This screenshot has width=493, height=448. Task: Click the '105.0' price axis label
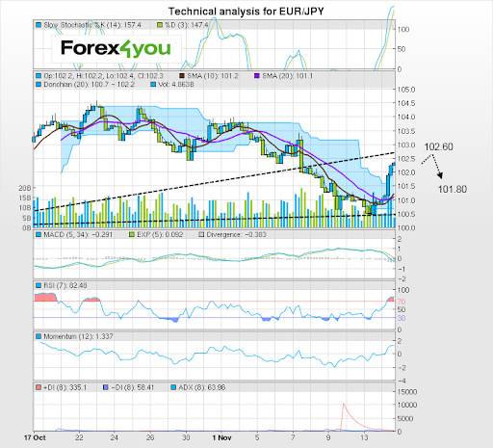(x=406, y=90)
